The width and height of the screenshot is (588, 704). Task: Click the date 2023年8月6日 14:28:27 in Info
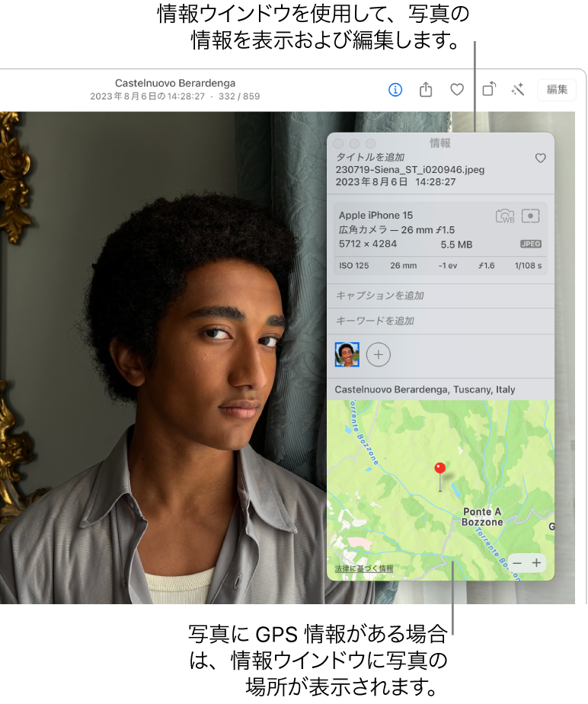point(395,182)
